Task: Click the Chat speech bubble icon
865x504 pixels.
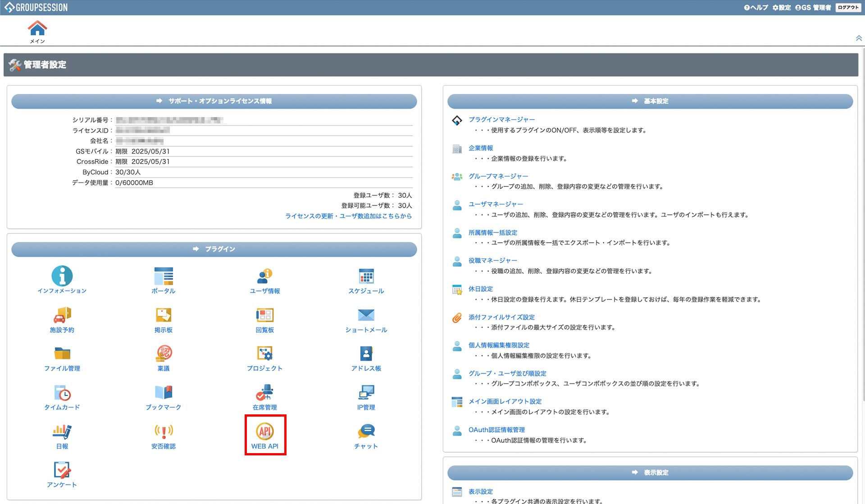Action: 366,431
